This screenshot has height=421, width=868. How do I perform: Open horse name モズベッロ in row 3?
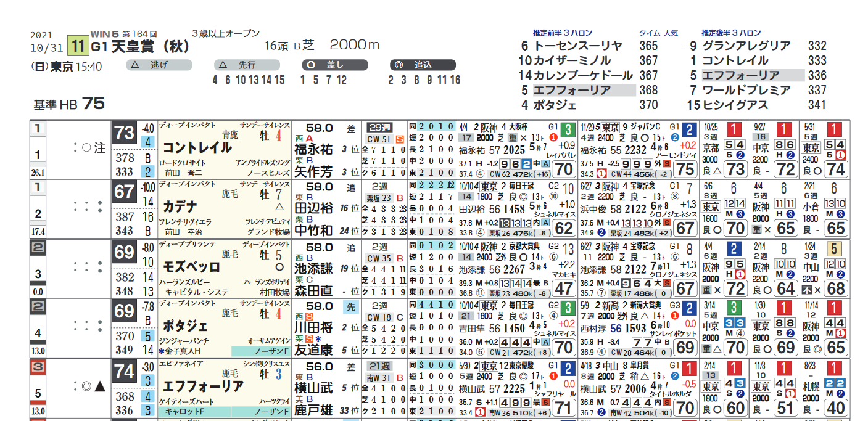pyautogui.click(x=191, y=267)
